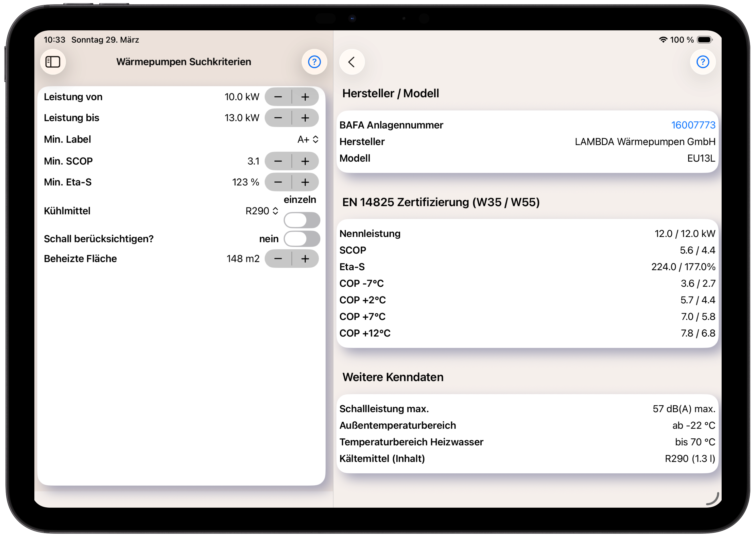The width and height of the screenshot is (756, 538).
Task: Enable the einzeln Kühlmittel toggle
Action: pyautogui.click(x=301, y=220)
